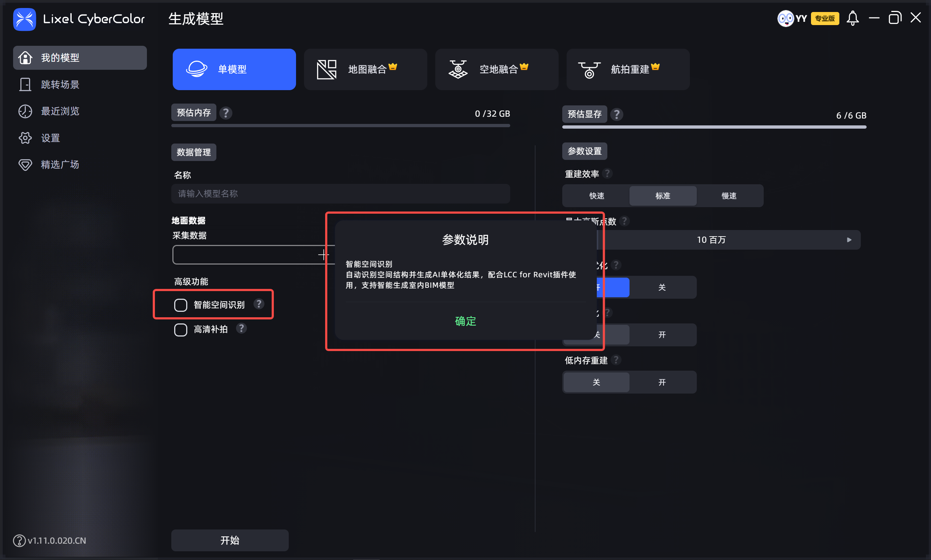931x560 pixels.
Task: Click the YY user avatar
Action: pos(786,18)
